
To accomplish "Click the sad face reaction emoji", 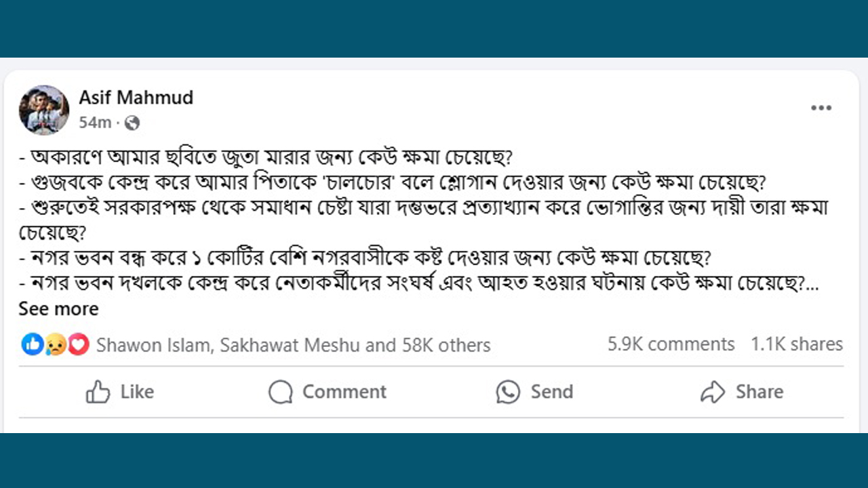I will [55, 344].
